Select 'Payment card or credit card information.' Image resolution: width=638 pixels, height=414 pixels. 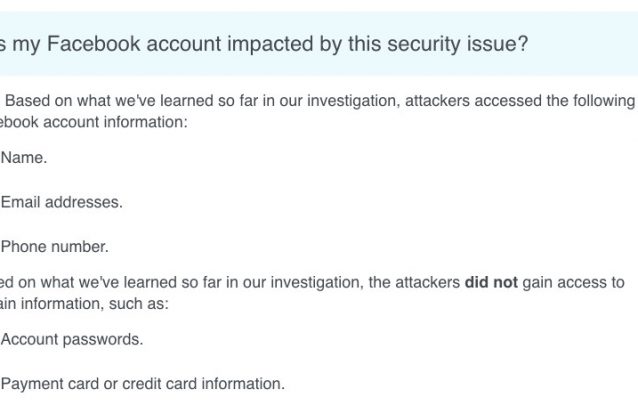click(143, 383)
